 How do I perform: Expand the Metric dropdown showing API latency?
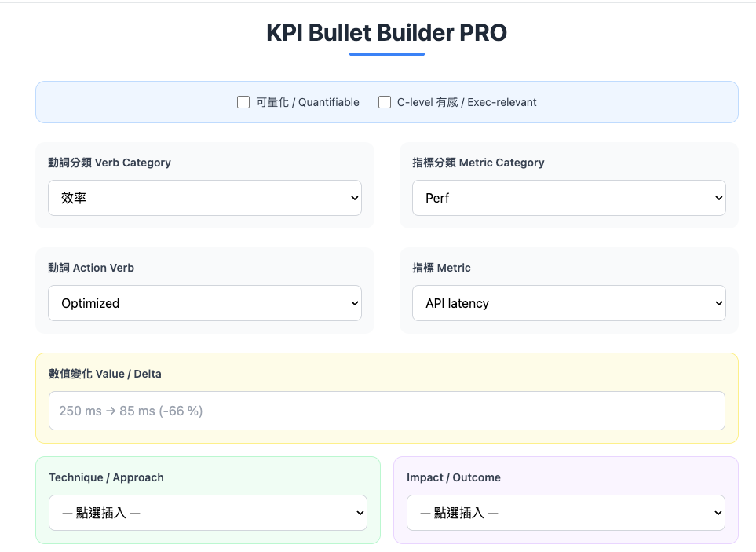pos(569,303)
